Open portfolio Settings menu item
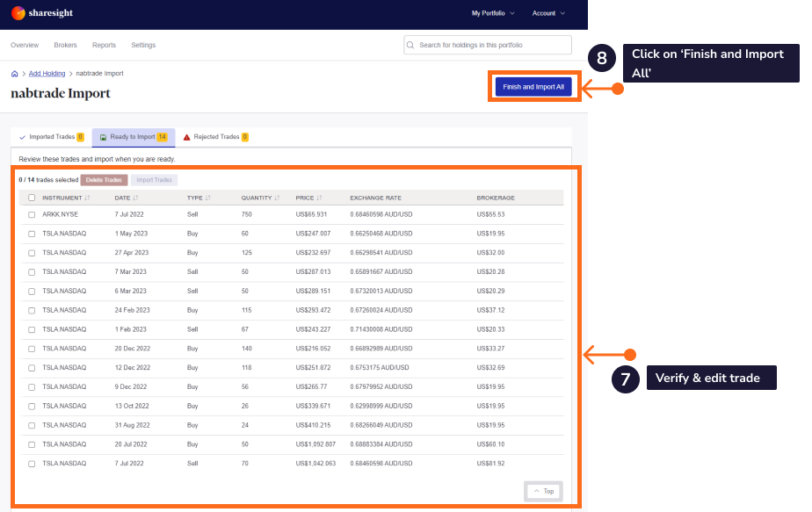Image resolution: width=812 pixels, height=512 pixels. click(x=143, y=45)
